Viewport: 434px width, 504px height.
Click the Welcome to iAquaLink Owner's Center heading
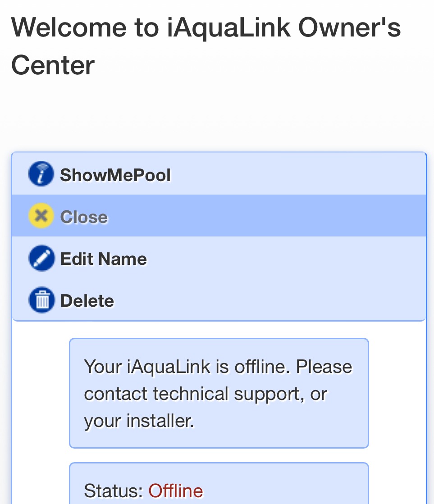(206, 46)
